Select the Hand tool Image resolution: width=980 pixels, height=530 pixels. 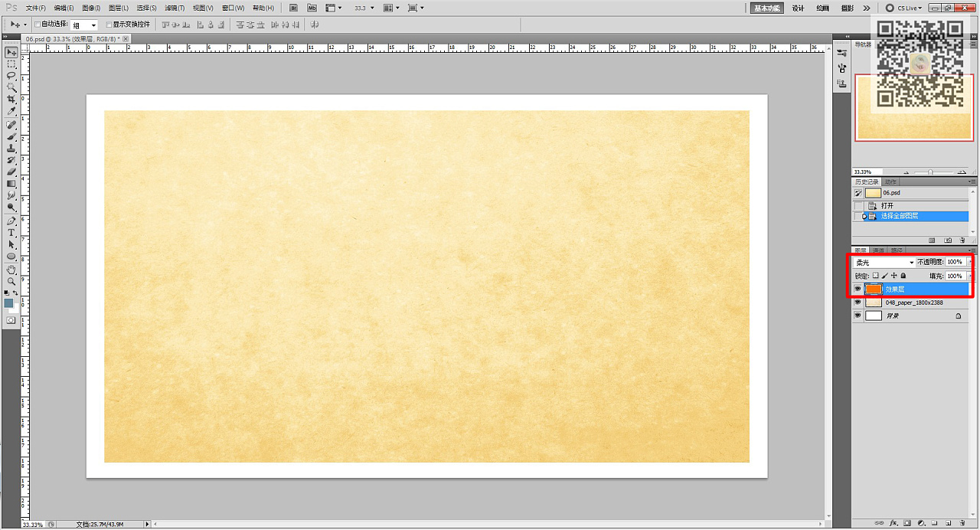click(x=11, y=270)
